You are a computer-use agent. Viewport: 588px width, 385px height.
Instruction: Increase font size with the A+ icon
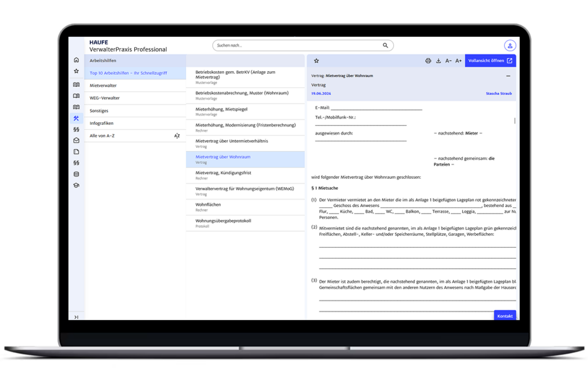[x=458, y=61]
